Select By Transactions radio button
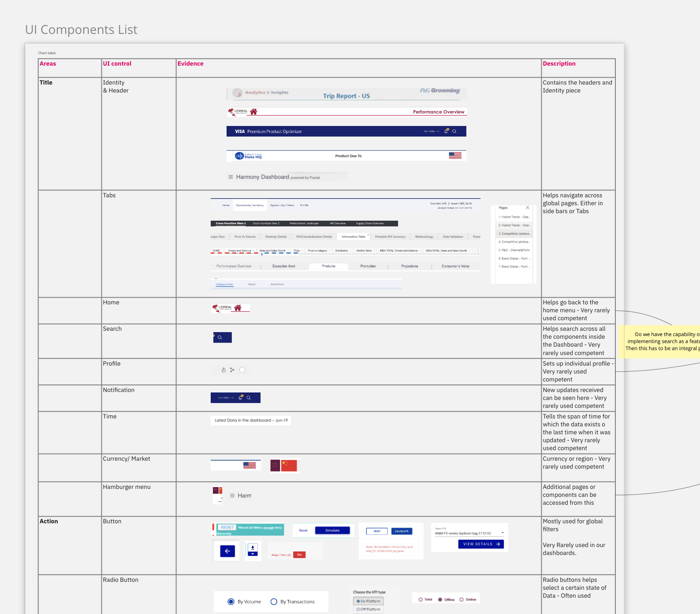The height and width of the screenshot is (614, 700). (274, 602)
